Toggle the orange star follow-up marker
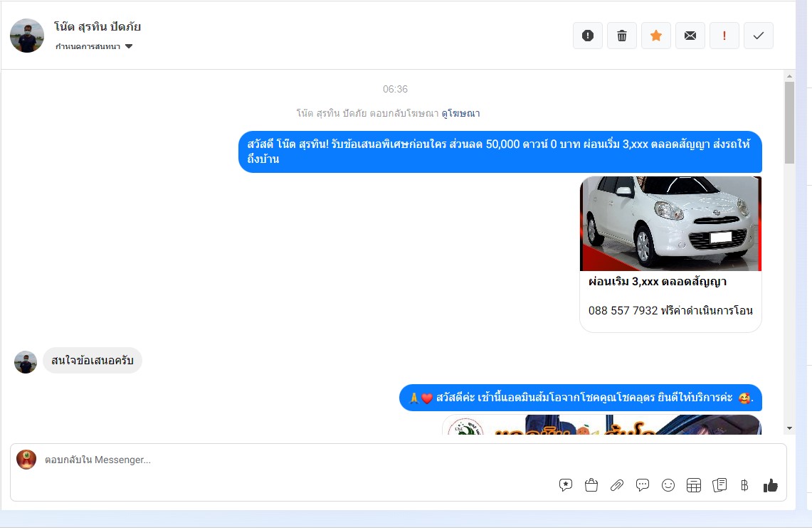This screenshot has height=530, width=812. (656, 36)
